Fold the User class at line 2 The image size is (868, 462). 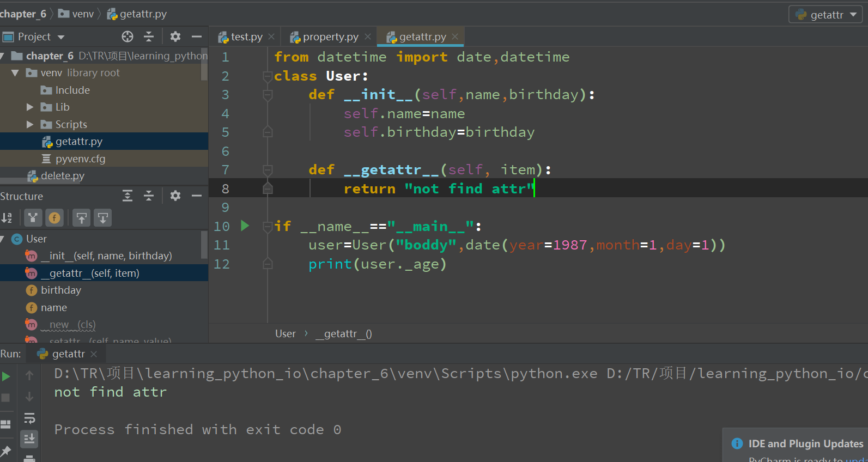pos(268,76)
